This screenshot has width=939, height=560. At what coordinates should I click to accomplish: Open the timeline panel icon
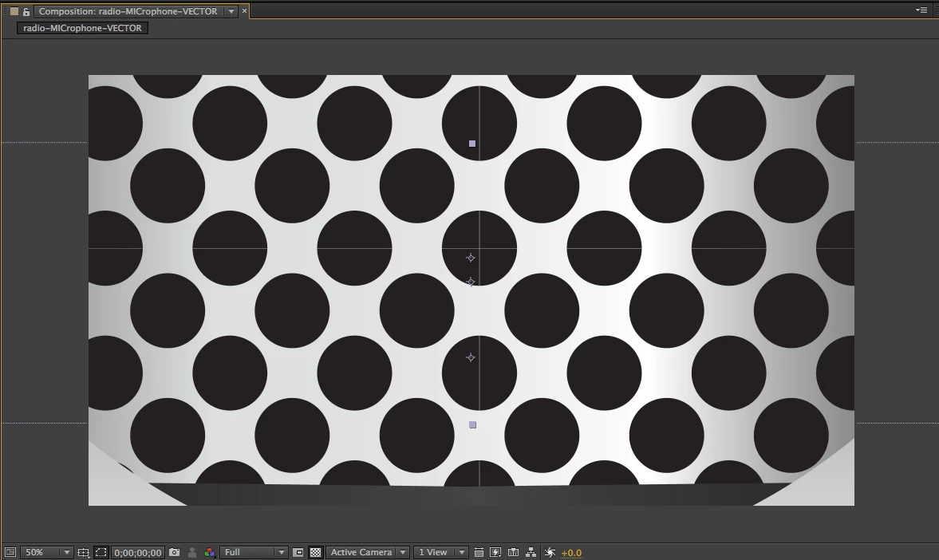[513, 552]
